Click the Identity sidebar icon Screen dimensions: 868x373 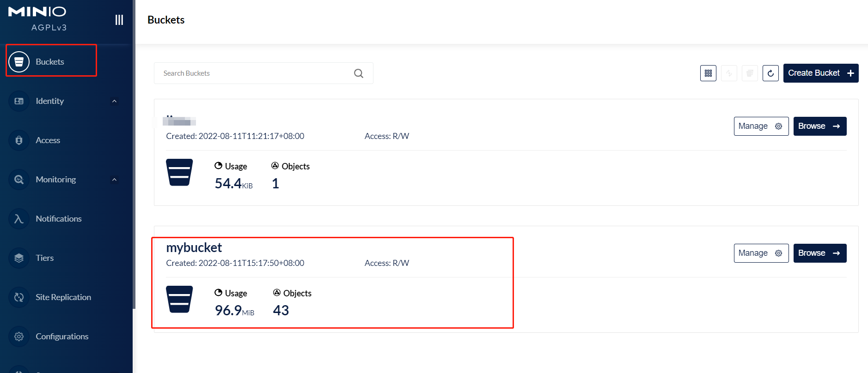coord(19,101)
